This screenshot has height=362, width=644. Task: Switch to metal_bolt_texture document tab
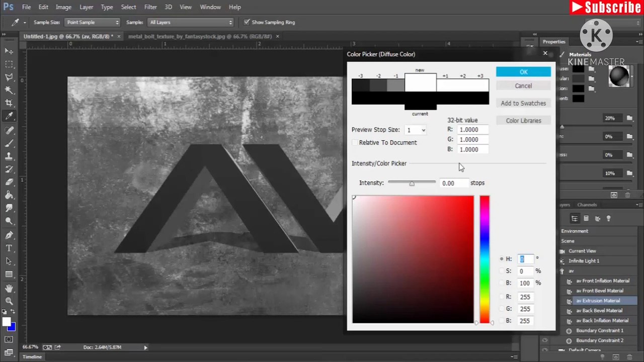coord(200,36)
